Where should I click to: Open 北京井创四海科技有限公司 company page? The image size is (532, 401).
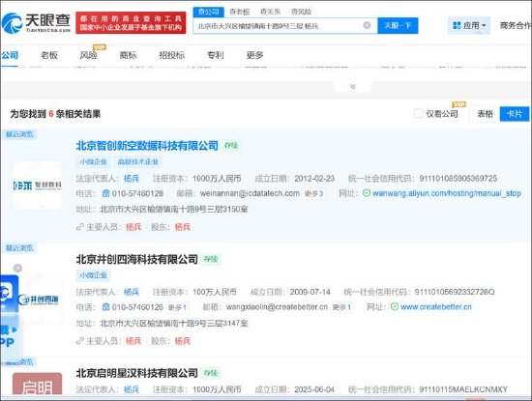point(137,259)
